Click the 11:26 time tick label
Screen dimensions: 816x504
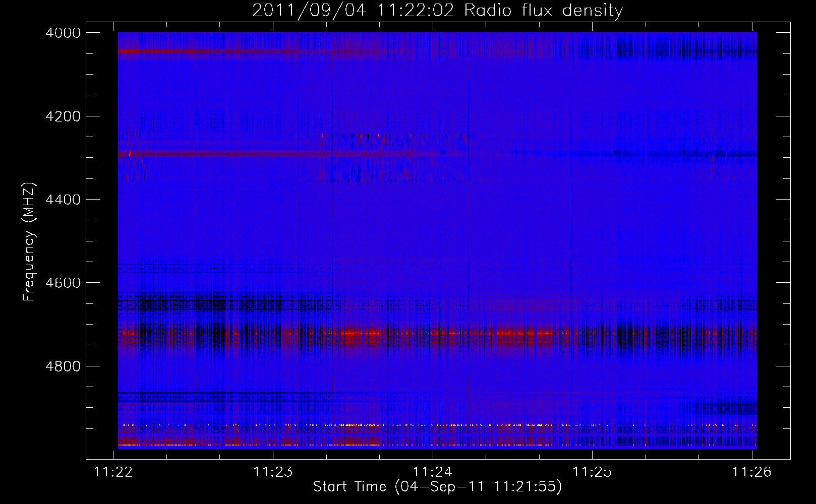[752, 472]
